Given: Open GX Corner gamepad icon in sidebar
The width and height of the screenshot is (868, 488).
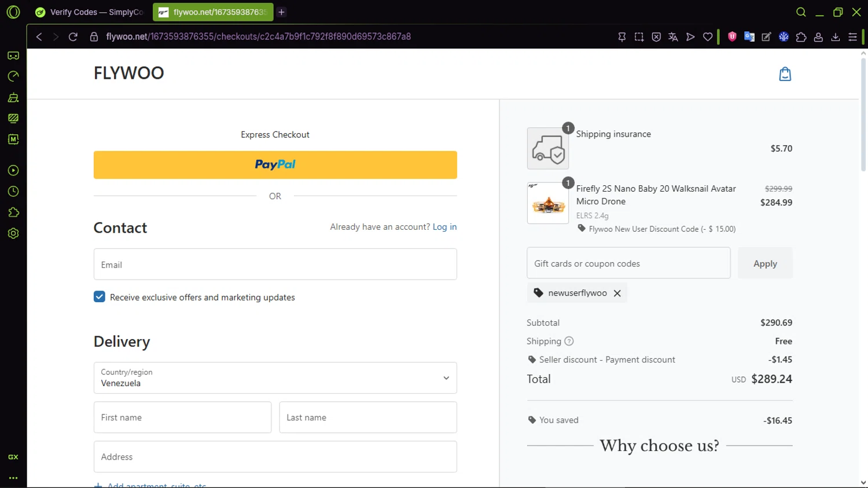Looking at the screenshot, I should coord(13,56).
